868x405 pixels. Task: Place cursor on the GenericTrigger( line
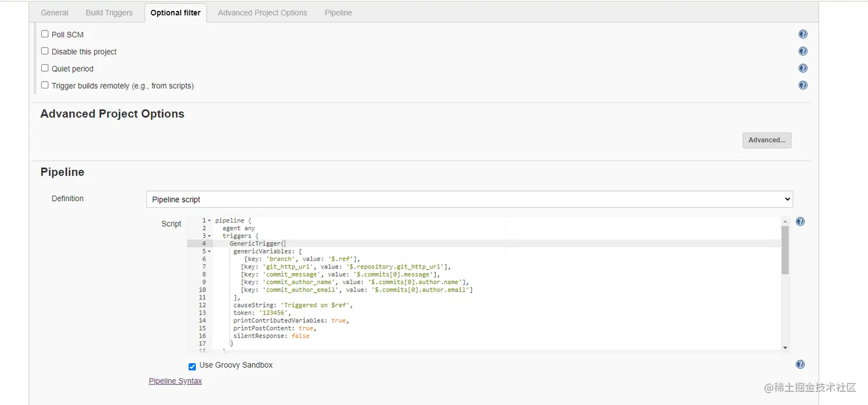pos(257,243)
